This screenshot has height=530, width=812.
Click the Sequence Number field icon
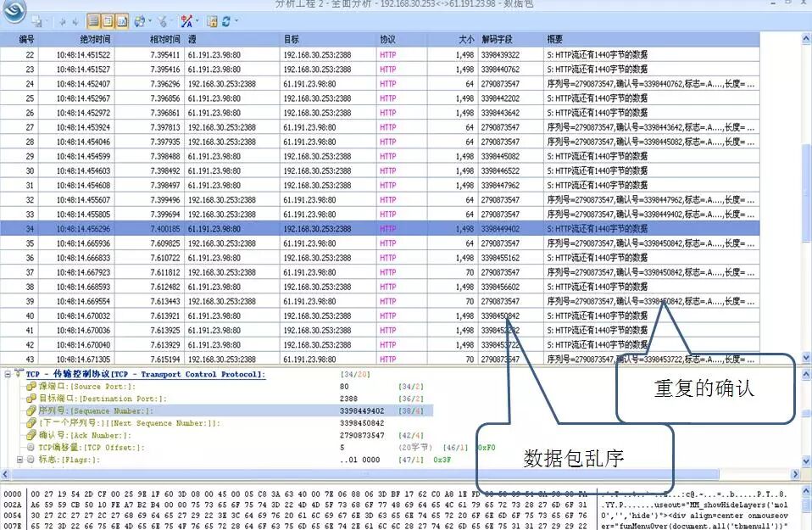(x=31, y=410)
